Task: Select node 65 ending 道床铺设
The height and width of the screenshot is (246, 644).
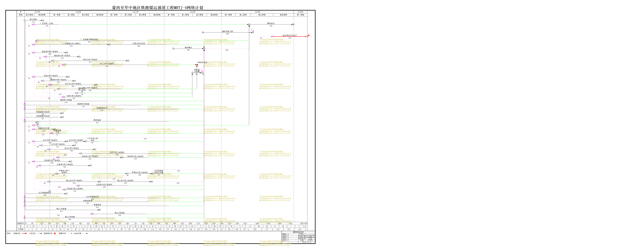Action: 204,49
